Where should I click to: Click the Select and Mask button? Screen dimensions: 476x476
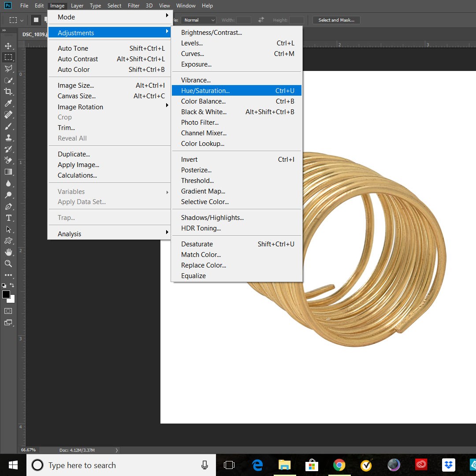[336, 20]
